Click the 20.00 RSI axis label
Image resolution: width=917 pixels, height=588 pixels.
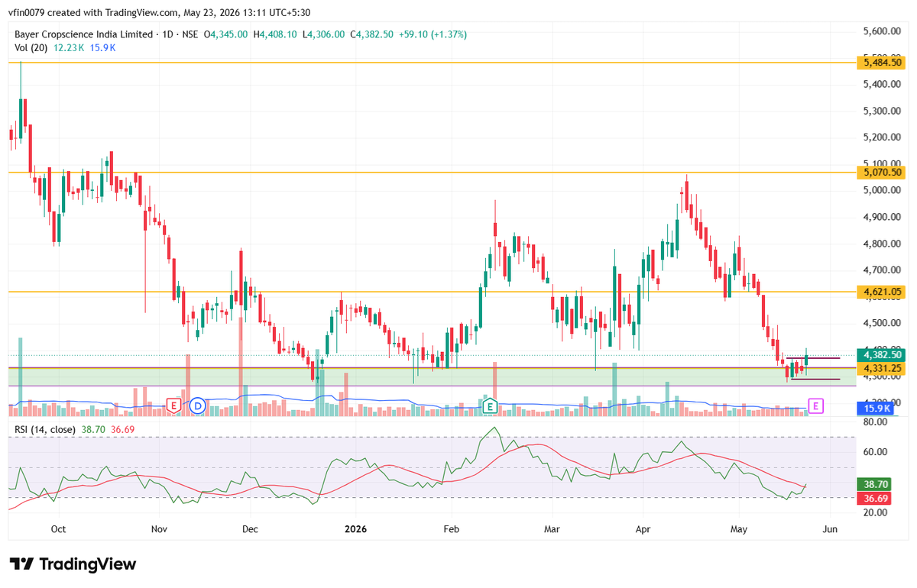pos(874,512)
